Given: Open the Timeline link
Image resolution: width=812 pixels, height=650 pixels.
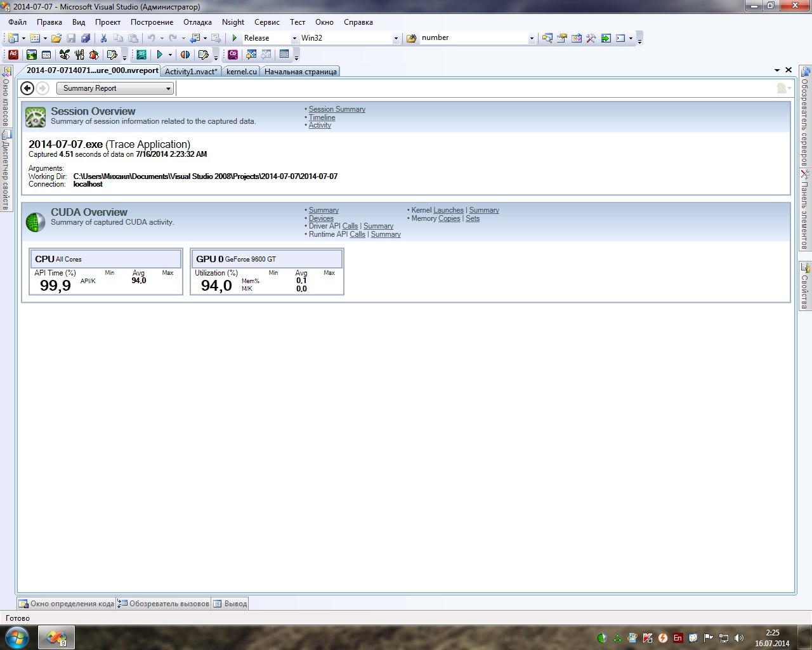Looking at the screenshot, I should tap(322, 117).
